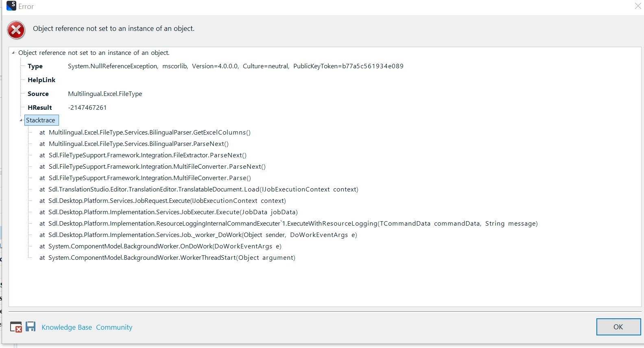Click the Multilingual.Excel.FileType source value
The image size is (644, 348).
click(105, 94)
